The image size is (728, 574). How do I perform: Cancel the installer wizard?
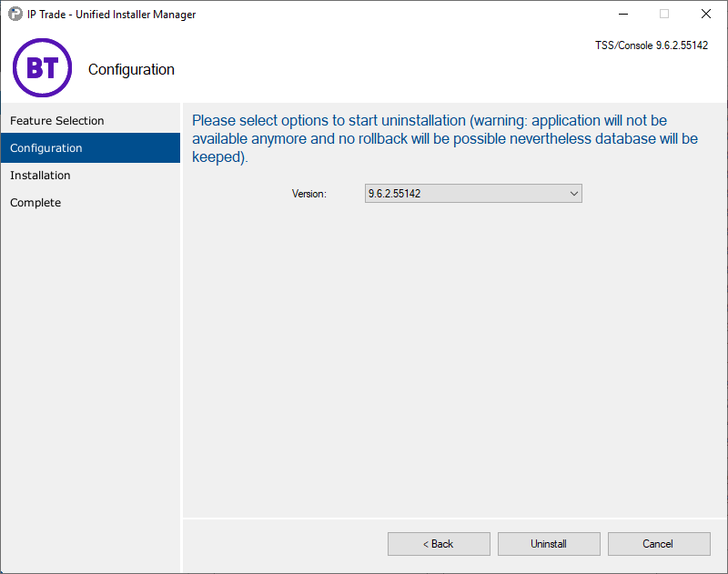click(659, 544)
